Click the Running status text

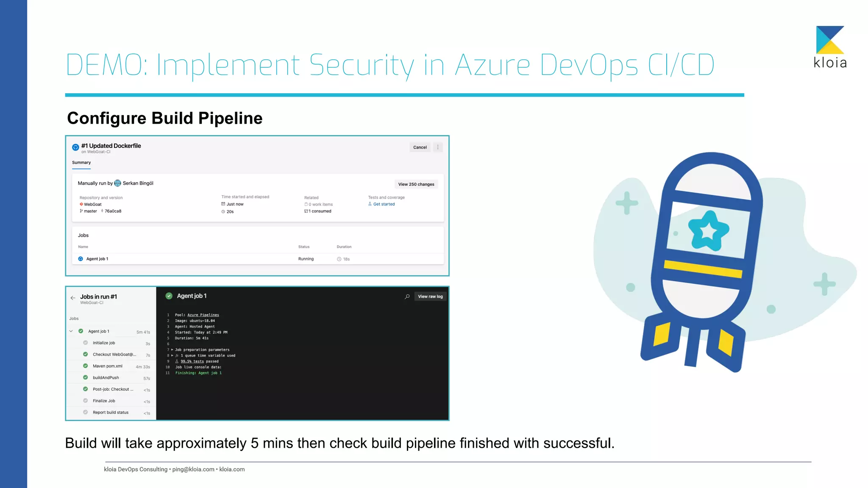coord(306,259)
